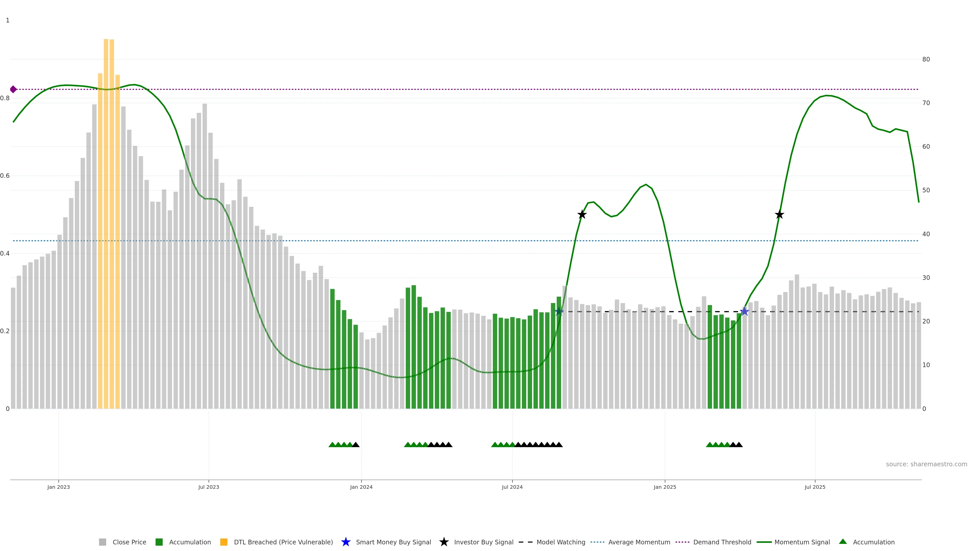The image size is (980, 551).
Task: Click the purple diamond Demand Threshold marker
Action: (x=13, y=89)
